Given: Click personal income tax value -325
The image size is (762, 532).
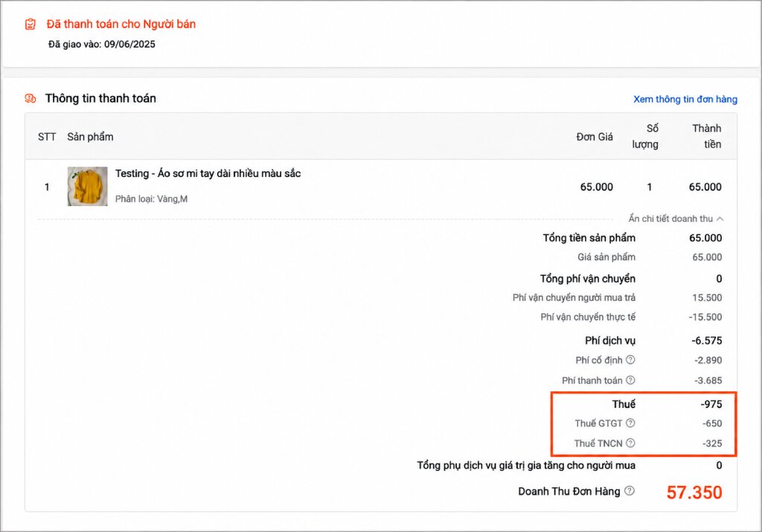Looking at the screenshot, I should coord(712,443).
